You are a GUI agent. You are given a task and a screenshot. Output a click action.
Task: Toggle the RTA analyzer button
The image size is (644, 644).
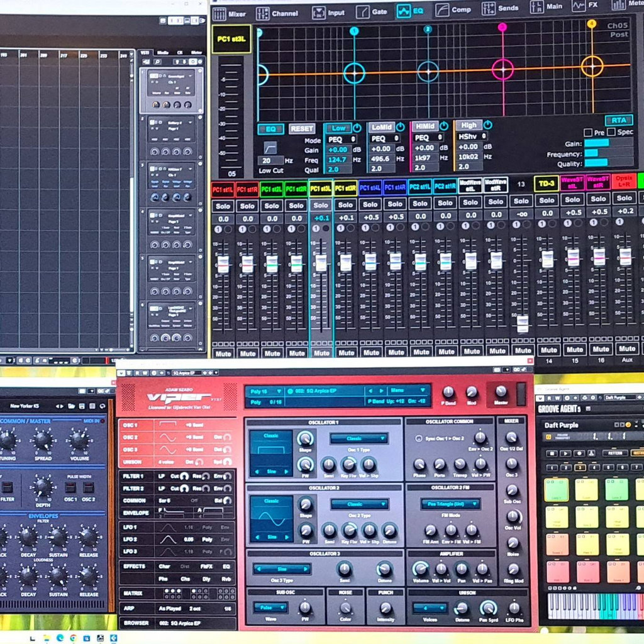pyautogui.click(x=619, y=120)
